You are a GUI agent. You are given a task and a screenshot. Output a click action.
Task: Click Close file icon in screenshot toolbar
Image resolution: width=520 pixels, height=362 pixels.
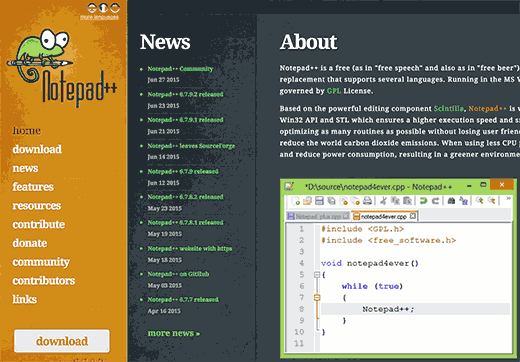point(343,201)
